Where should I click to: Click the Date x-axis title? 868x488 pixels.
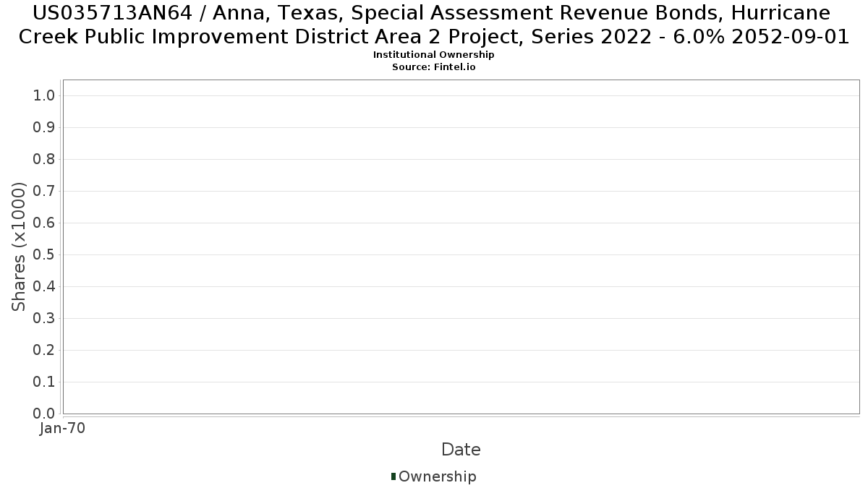[461, 450]
